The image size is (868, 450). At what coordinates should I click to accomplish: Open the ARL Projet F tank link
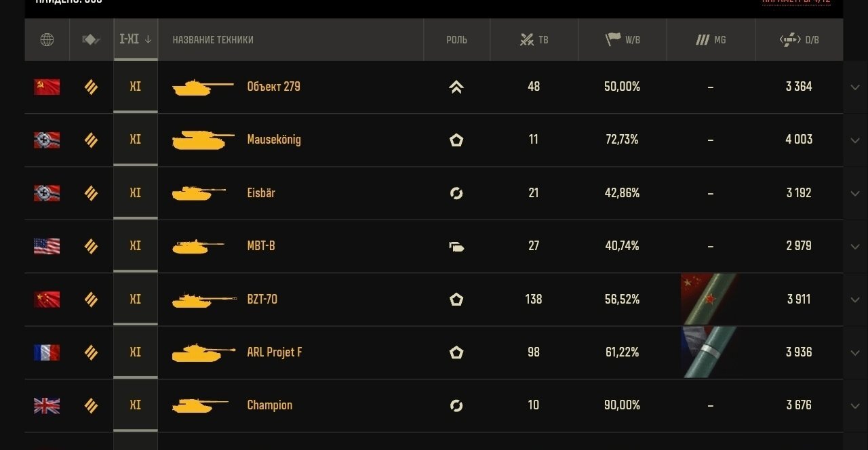click(x=275, y=352)
